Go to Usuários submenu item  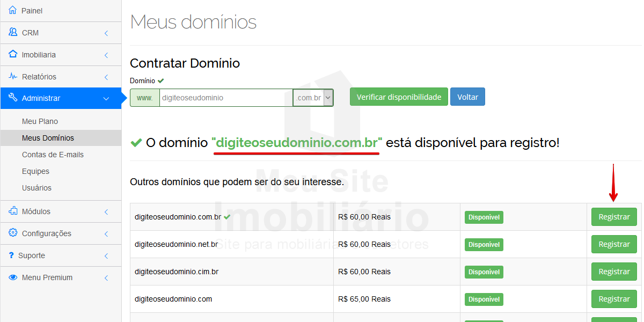pyautogui.click(x=36, y=188)
